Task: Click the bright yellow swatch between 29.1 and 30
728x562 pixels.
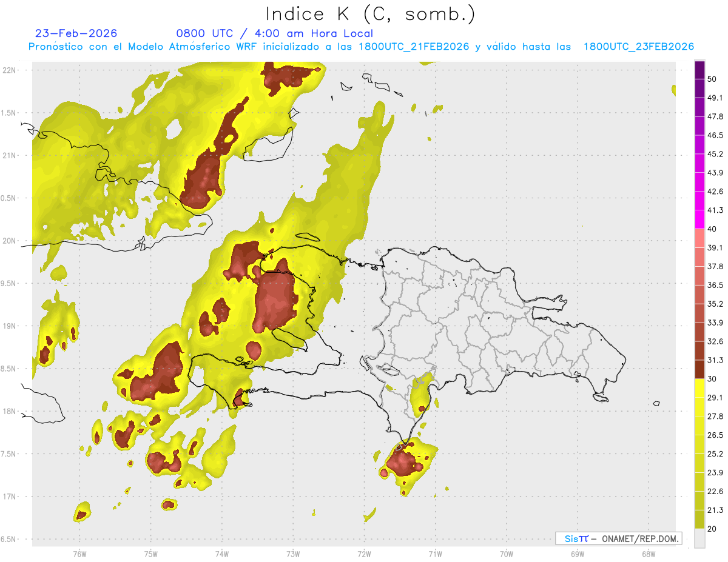Action: [x=699, y=388]
